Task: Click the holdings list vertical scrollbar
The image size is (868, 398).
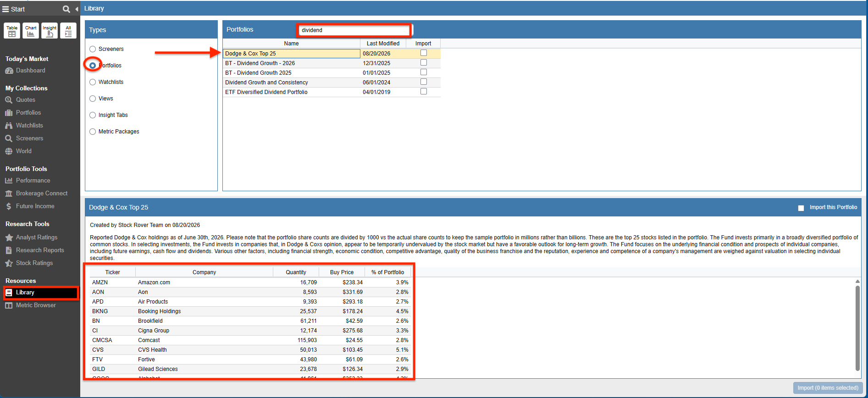Action: coord(857,328)
